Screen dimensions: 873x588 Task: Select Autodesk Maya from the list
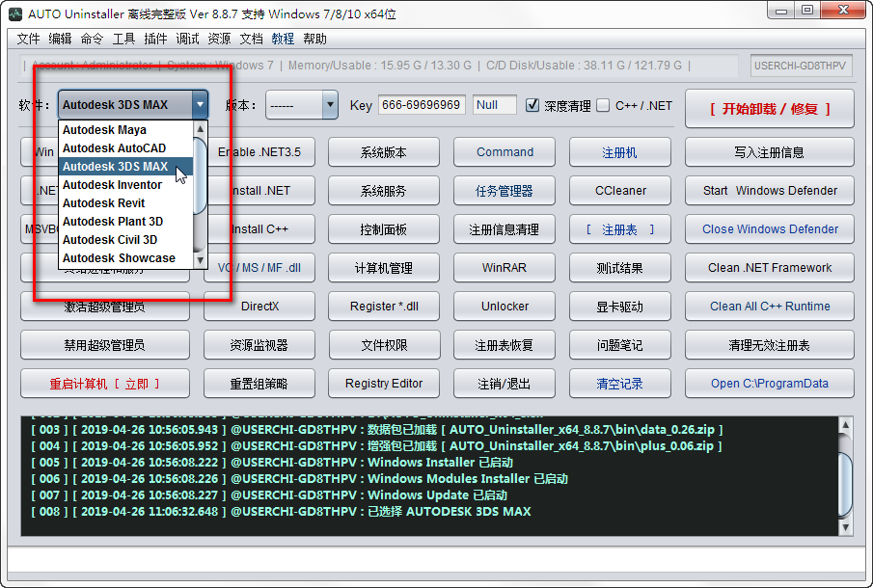125,129
